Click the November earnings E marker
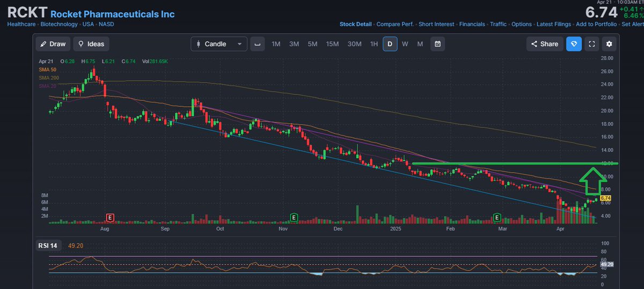 click(294, 217)
